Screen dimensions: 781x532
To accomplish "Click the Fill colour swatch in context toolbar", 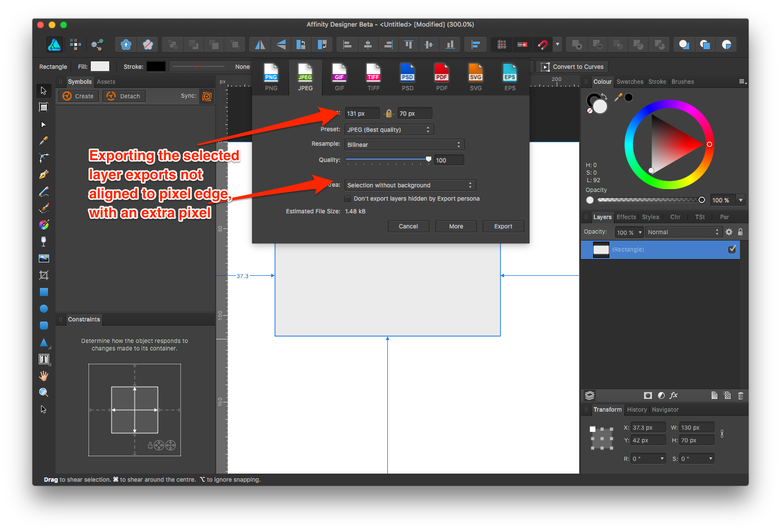I will click(100, 66).
